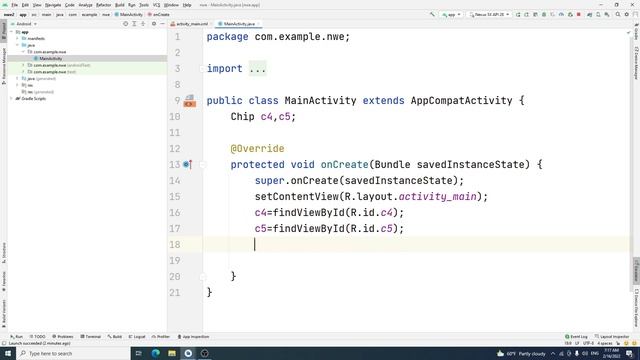
Task: Open the Nexus device selector dropdown
Action: 489,15
